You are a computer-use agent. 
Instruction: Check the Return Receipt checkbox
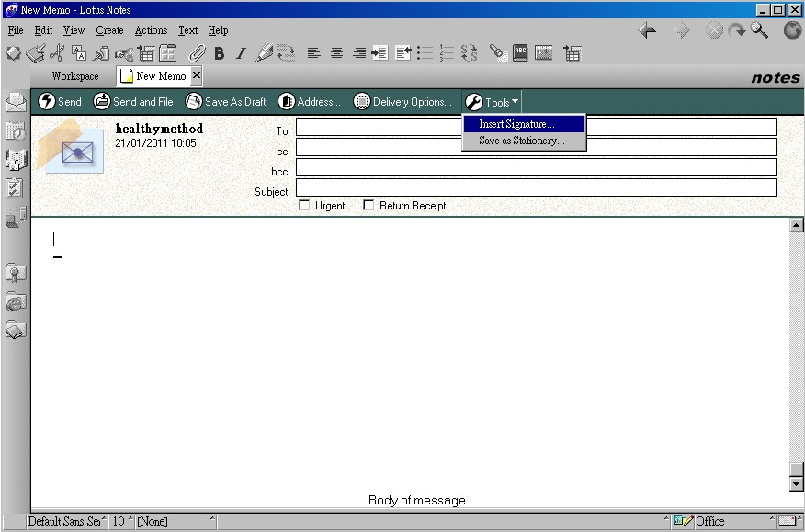coord(368,205)
